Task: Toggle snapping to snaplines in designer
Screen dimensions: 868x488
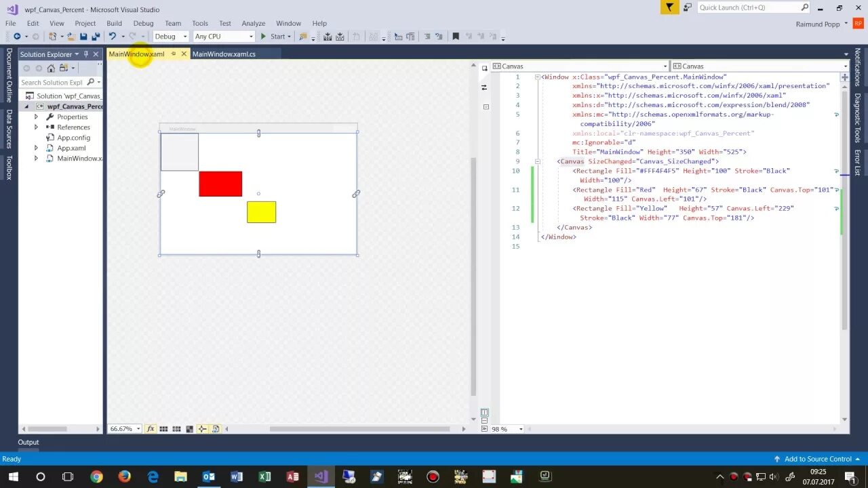Action: click(x=202, y=429)
